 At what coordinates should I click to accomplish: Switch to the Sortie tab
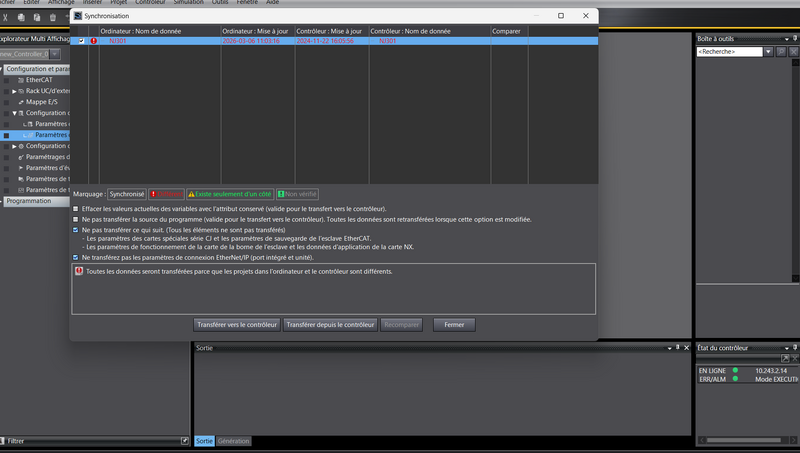[204, 441]
